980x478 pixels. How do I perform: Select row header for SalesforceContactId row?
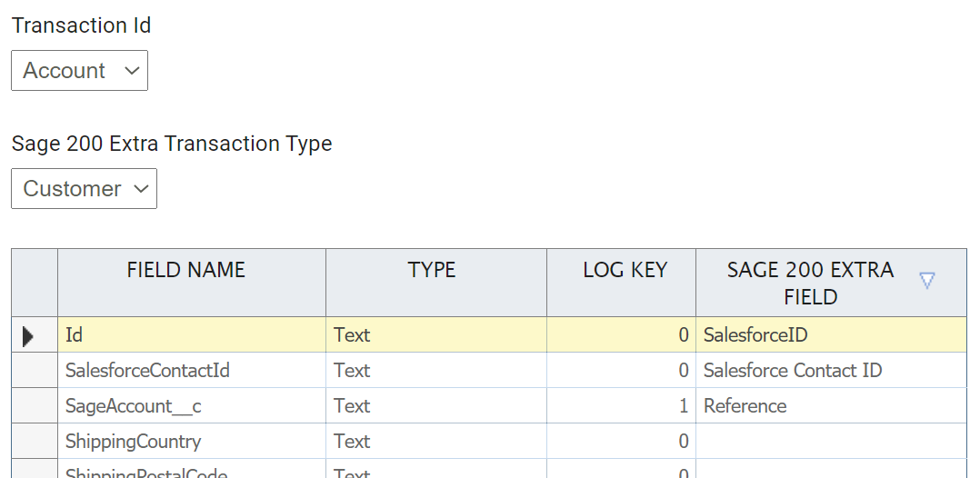click(x=35, y=371)
